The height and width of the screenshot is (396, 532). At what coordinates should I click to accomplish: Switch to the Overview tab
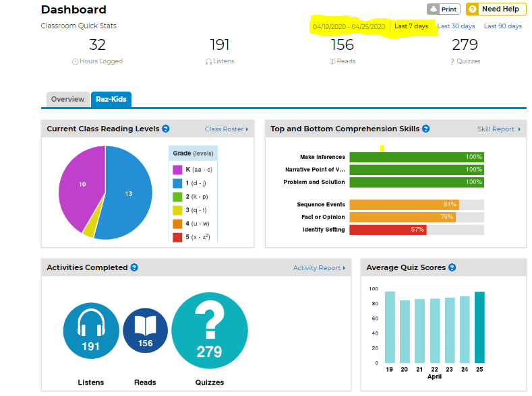pyautogui.click(x=68, y=99)
